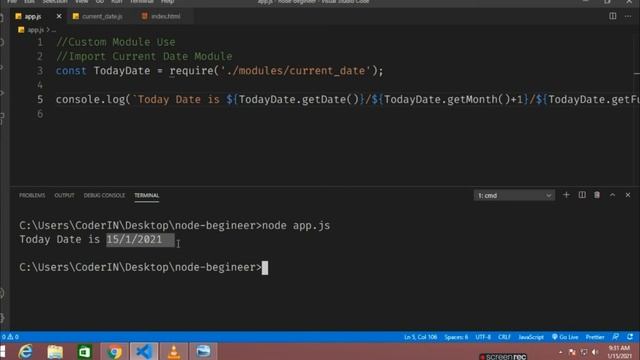Change the CRLF end-of-line sequence
This screenshot has width=640, height=360.
pos(504,337)
